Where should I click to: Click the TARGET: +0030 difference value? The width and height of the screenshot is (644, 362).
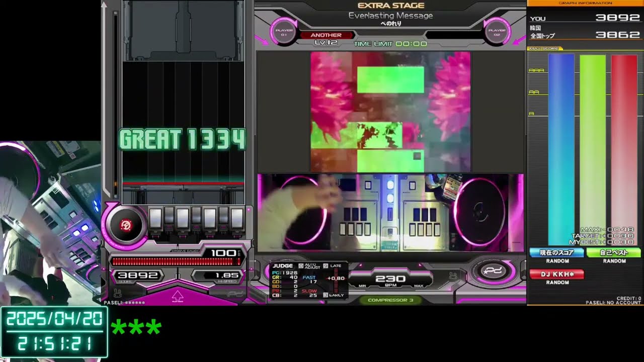coord(603,236)
